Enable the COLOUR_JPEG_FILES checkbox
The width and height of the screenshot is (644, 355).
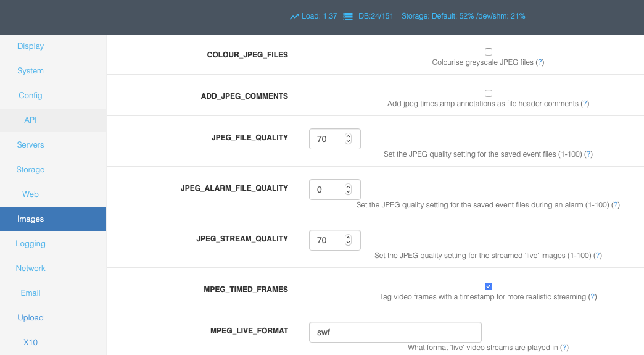489,52
